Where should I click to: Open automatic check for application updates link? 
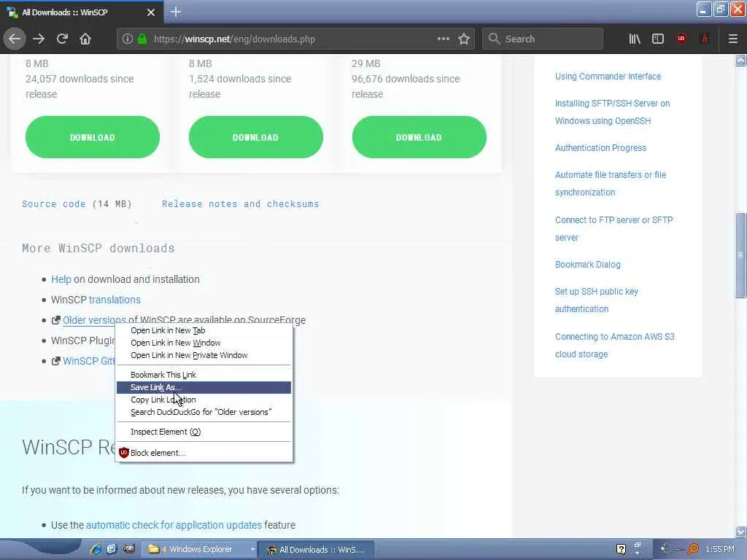point(174,525)
